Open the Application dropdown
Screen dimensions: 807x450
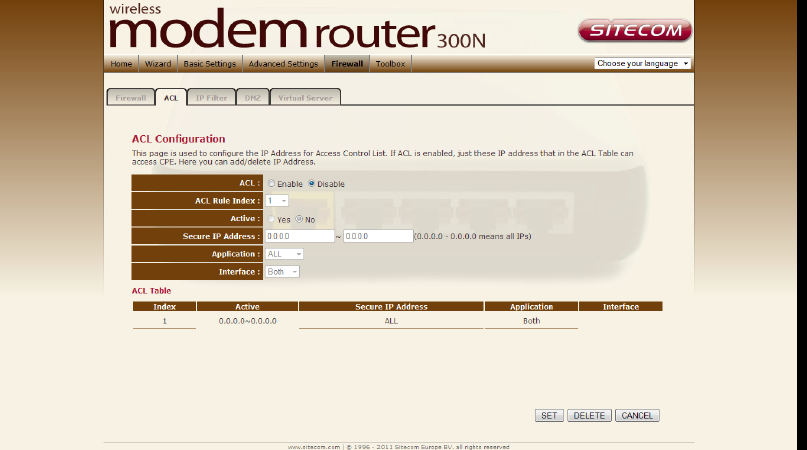(284, 254)
